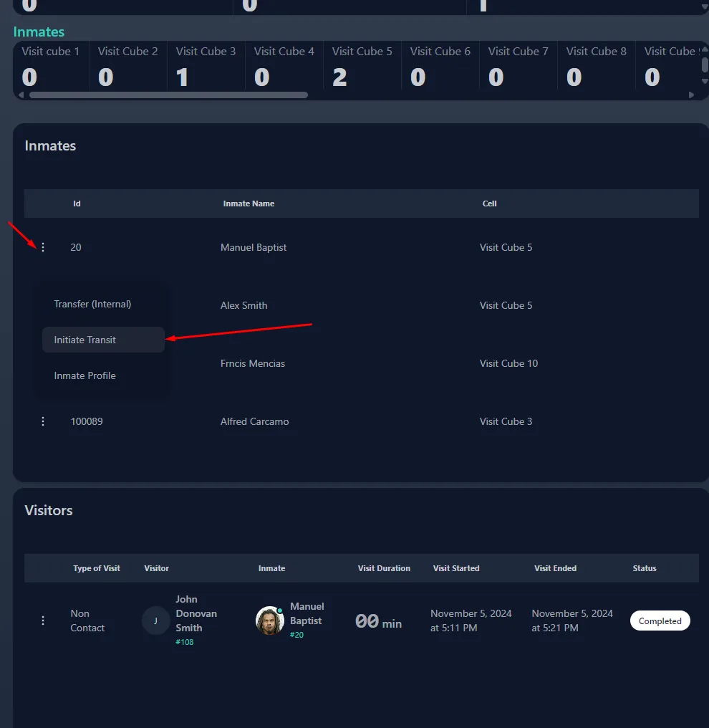This screenshot has width=709, height=728.
Task: Click the Completed status badge
Action: click(660, 621)
